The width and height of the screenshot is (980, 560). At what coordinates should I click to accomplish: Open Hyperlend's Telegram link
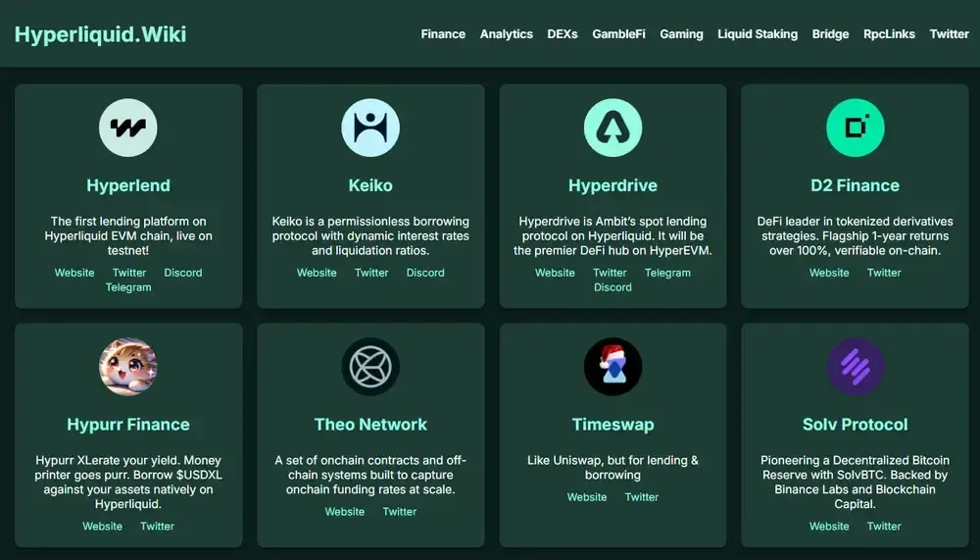click(x=128, y=287)
